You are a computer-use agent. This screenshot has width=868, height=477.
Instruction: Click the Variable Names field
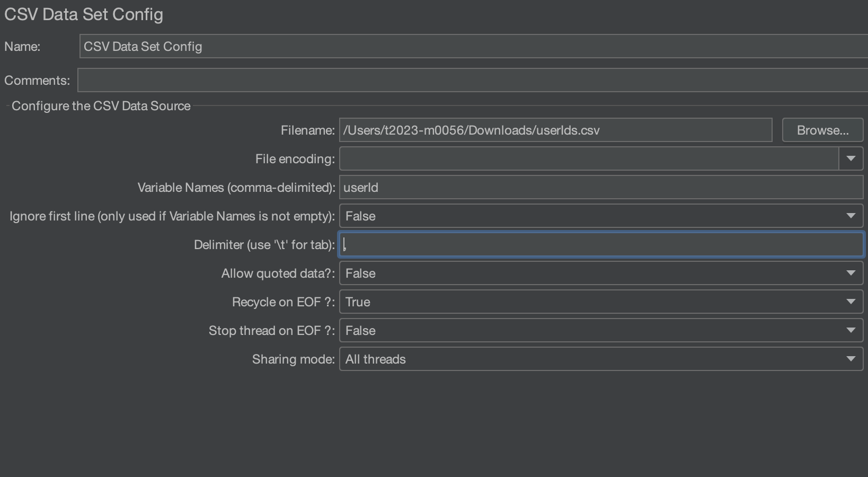tap(601, 188)
